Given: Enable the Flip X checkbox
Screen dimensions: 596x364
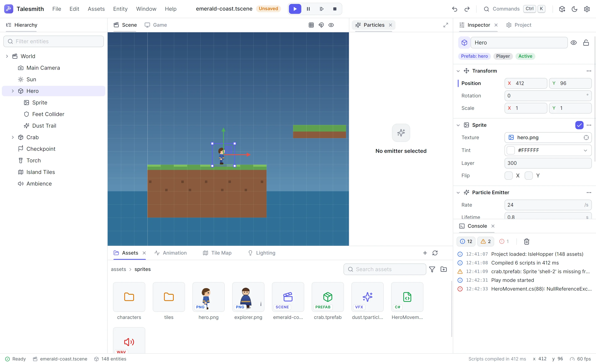Looking at the screenshot, I should tap(509, 175).
